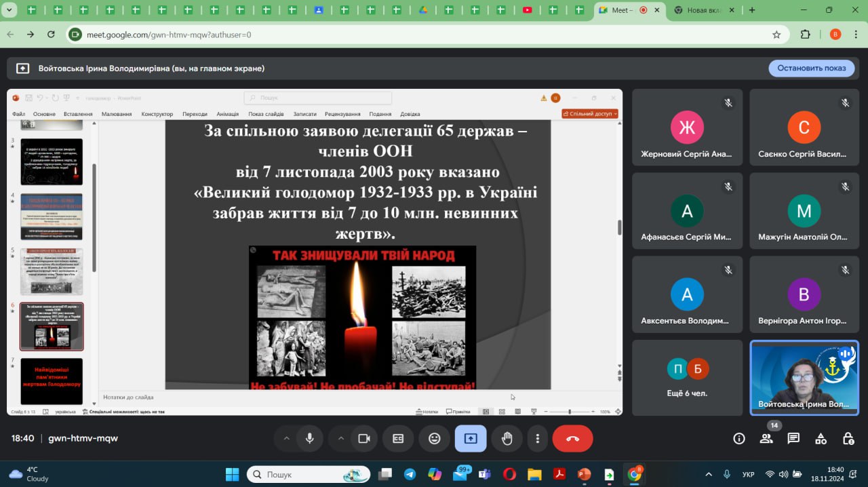This screenshot has height=487, width=868.
Task: Click the Windows taskbar search box
Action: pos(309,474)
